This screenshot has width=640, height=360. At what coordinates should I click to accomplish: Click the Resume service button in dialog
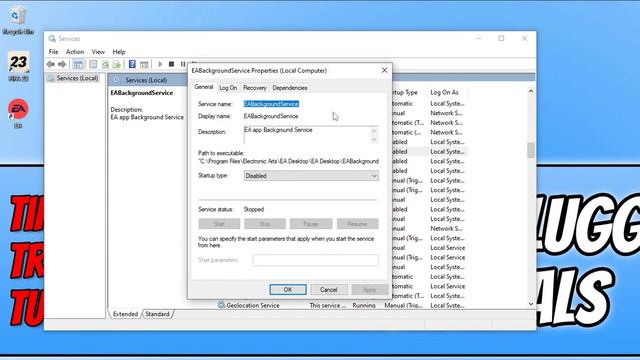pos(357,224)
